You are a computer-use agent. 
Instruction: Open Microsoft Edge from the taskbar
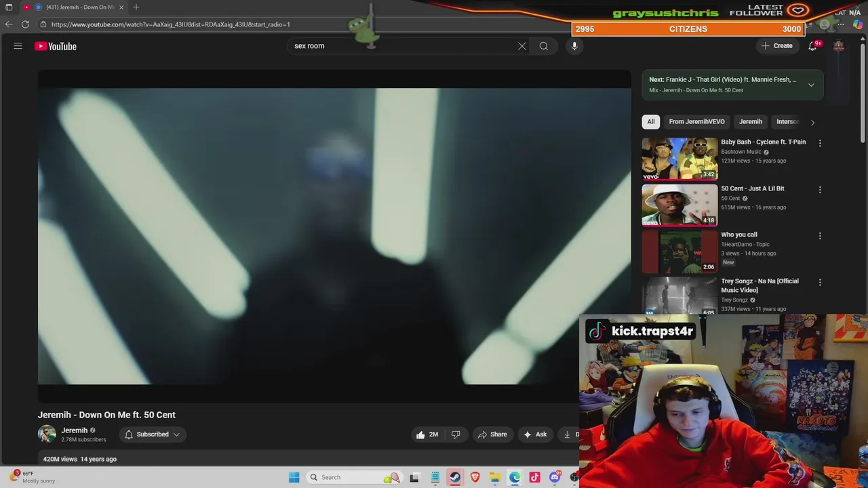515,477
